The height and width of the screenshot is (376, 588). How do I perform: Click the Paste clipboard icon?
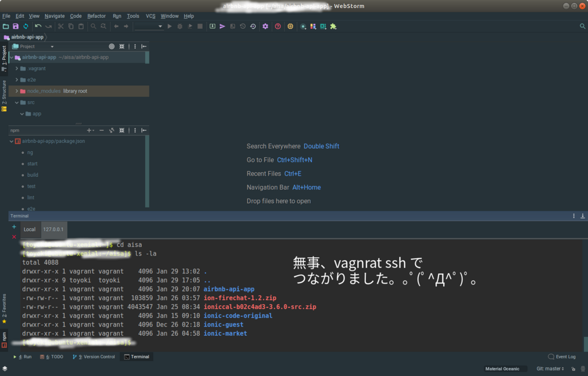pos(81,26)
